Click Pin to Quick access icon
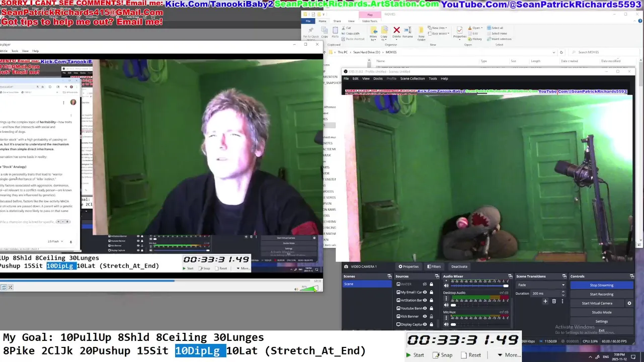This screenshot has height=362, width=644. [x=311, y=30]
